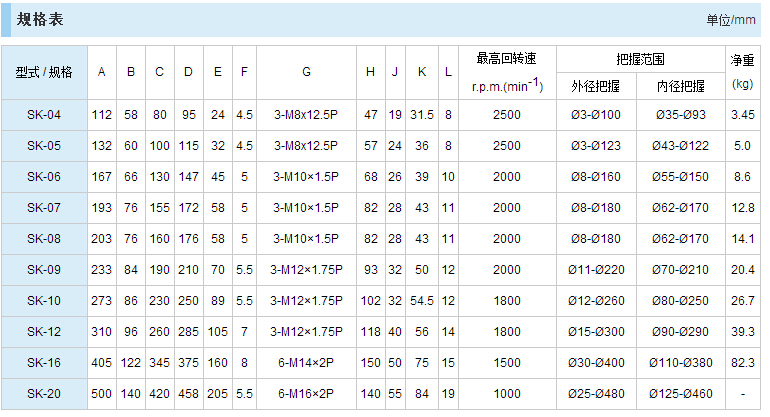Click the 把握范围 header cell
Image resolution: width=770 pixels, height=417 pixels.
641,58
